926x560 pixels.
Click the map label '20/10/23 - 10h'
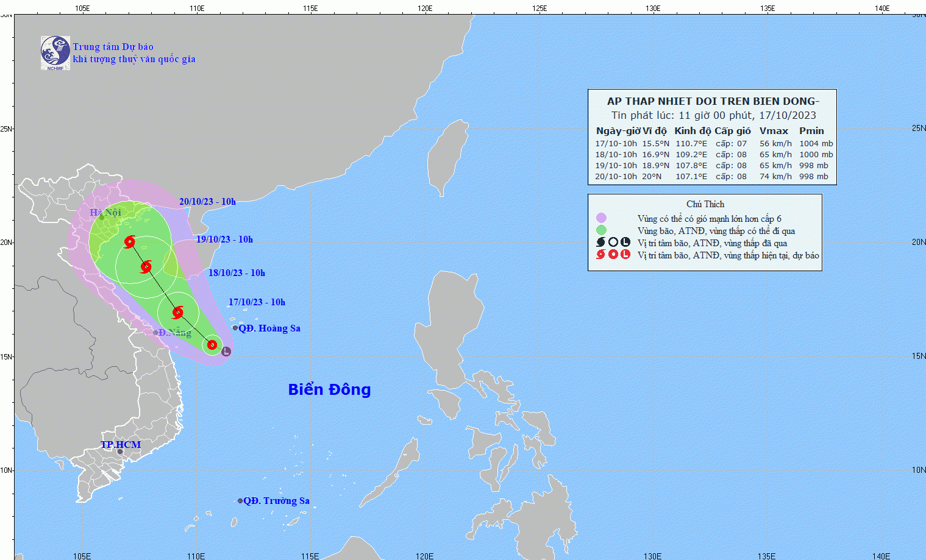click(207, 202)
